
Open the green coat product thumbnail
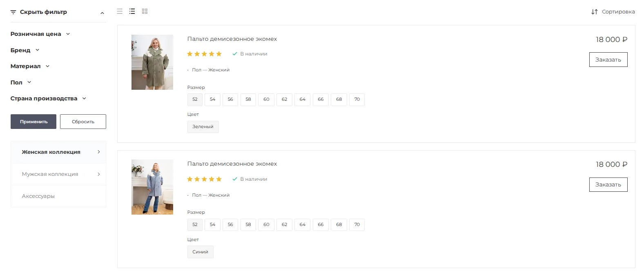152,62
